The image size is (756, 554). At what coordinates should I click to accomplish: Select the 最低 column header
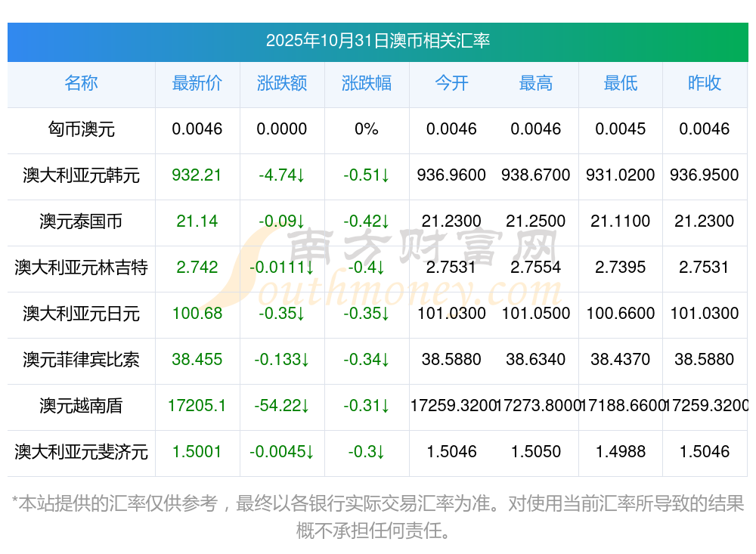(621, 83)
